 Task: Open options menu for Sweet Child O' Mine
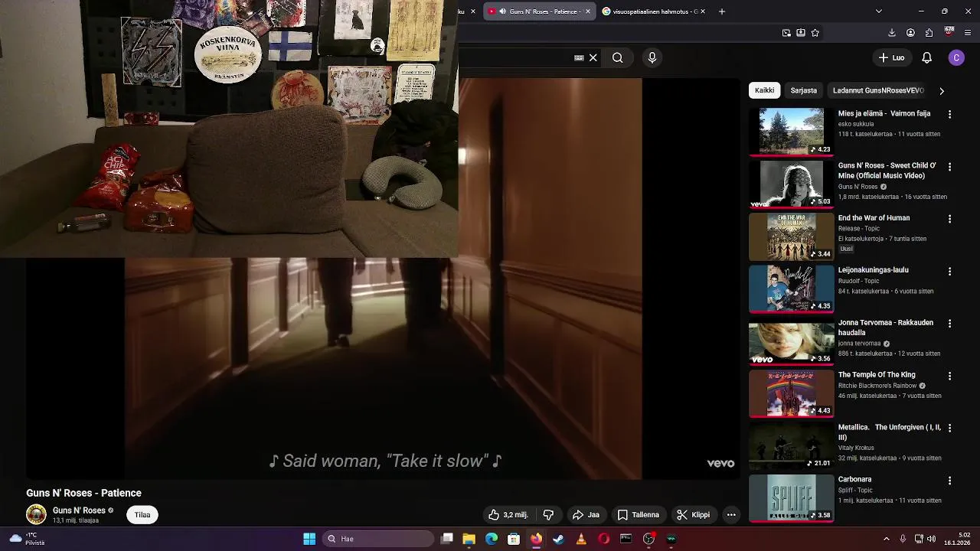pyautogui.click(x=949, y=166)
